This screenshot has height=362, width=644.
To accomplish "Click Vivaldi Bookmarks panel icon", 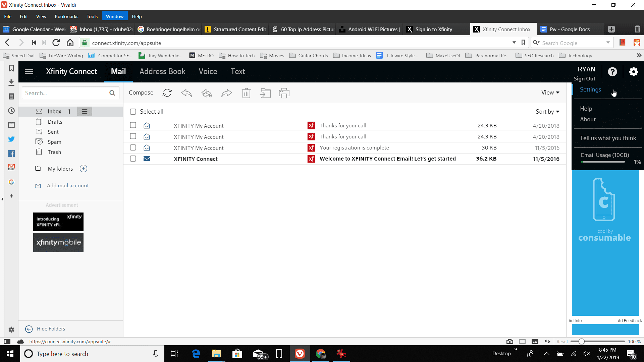I will pos(11,68).
